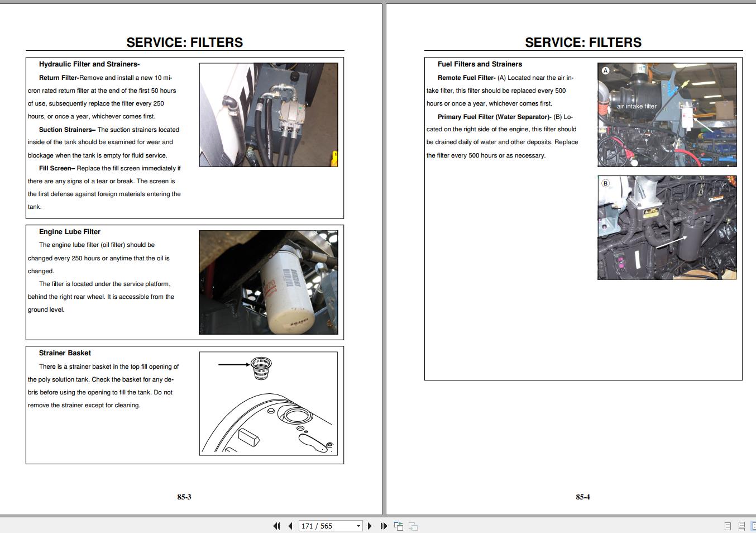Click the 'Hydraulic Filter and Strainers-' heading
The image size is (756, 533).
(89, 64)
